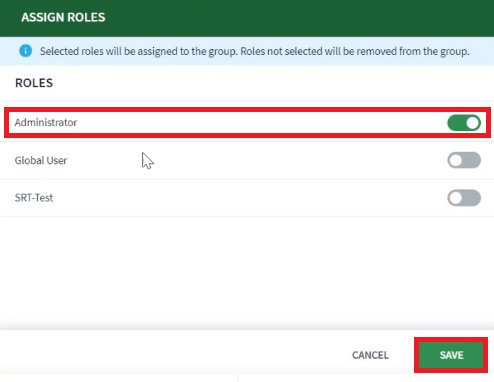494x382 pixels.
Task: Click the SRT-Test row middle area
Action: coord(247,198)
